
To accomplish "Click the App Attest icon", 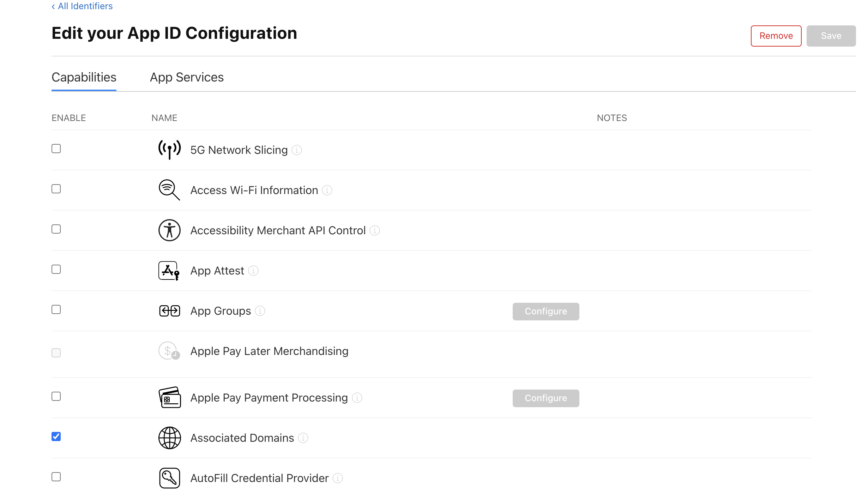I will point(169,270).
